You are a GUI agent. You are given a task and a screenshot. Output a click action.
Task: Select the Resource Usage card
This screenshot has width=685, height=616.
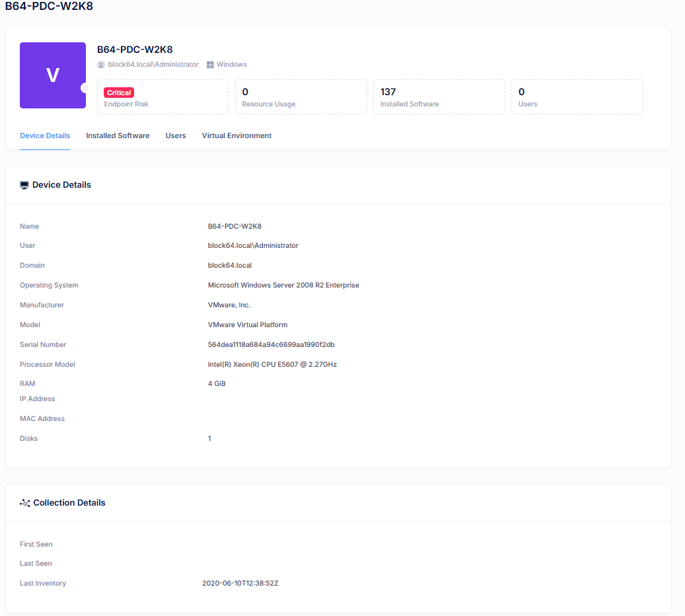click(301, 97)
